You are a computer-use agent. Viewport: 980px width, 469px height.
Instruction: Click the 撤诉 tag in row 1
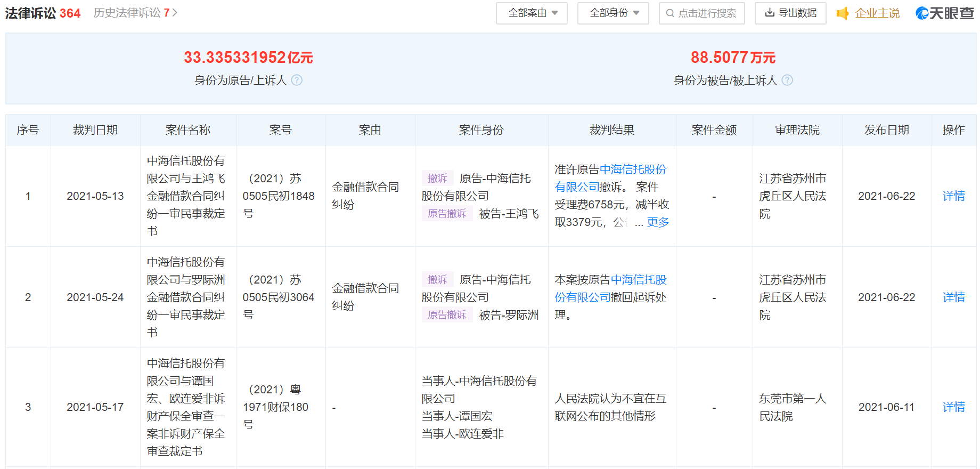[x=437, y=178]
